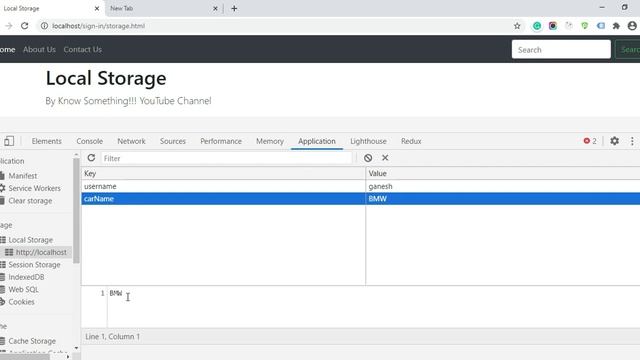Open Contact Us in the navbar
This screenshot has height=360, width=640.
click(x=82, y=49)
